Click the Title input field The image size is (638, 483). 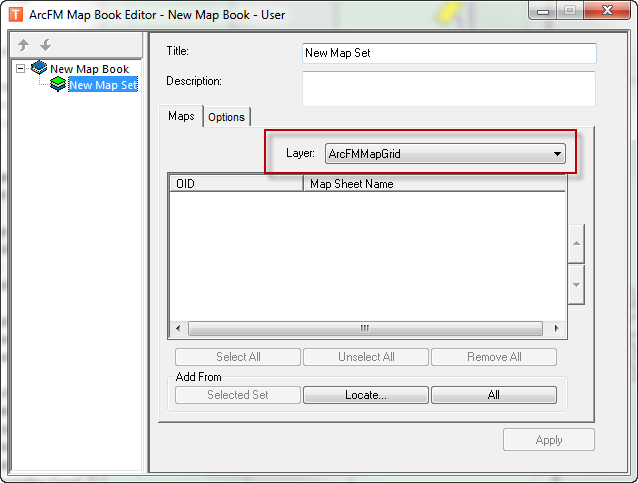pyautogui.click(x=449, y=53)
